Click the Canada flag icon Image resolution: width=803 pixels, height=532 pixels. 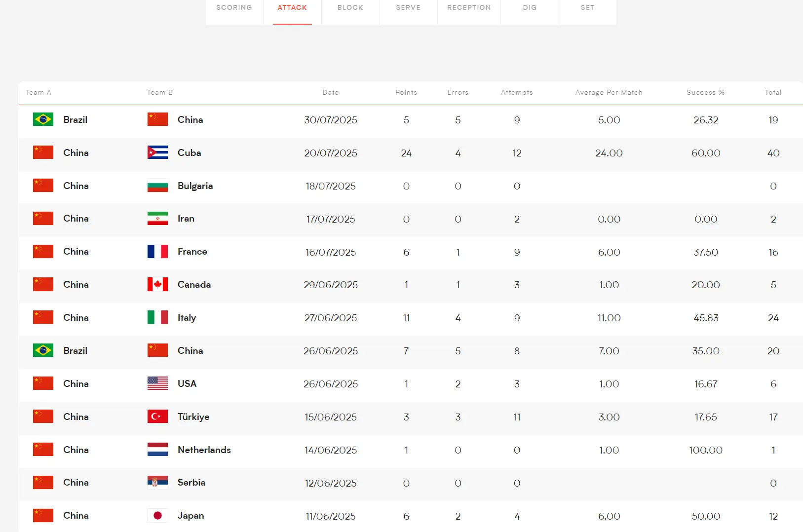click(157, 284)
